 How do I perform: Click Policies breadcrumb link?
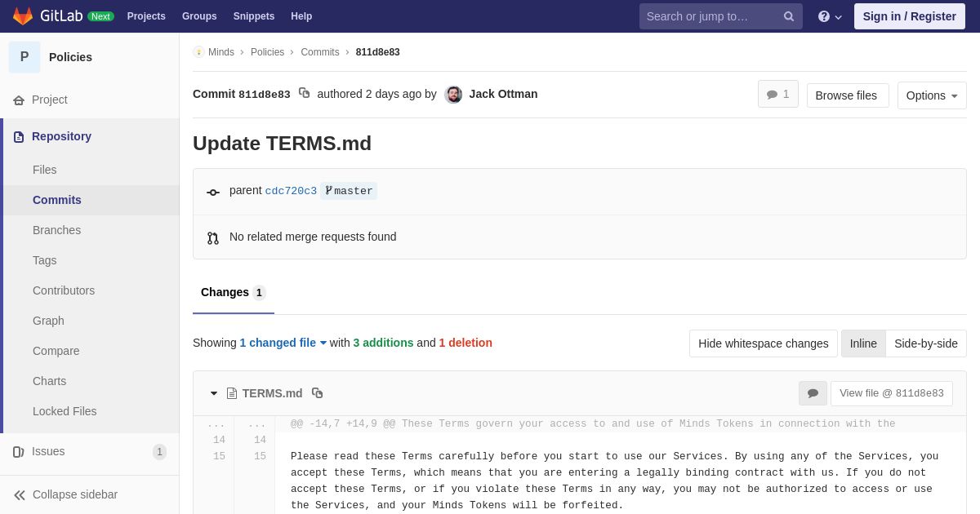point(268,52)
